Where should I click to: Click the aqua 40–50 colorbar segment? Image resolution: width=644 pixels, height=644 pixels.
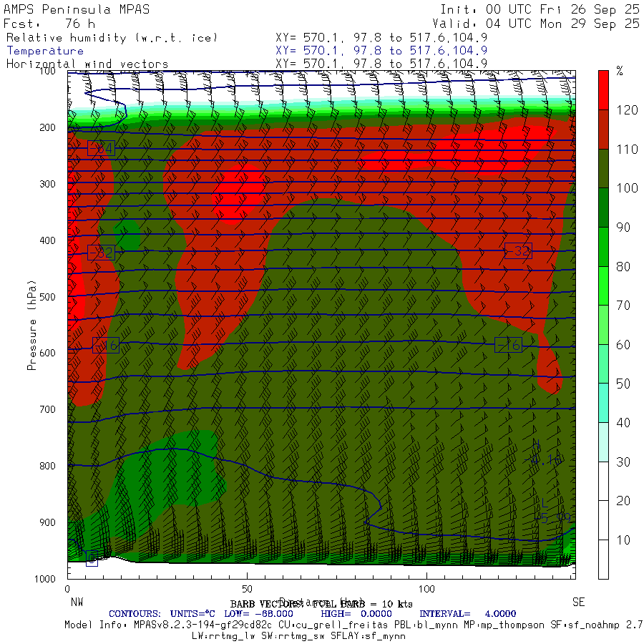tap(603, 403)
